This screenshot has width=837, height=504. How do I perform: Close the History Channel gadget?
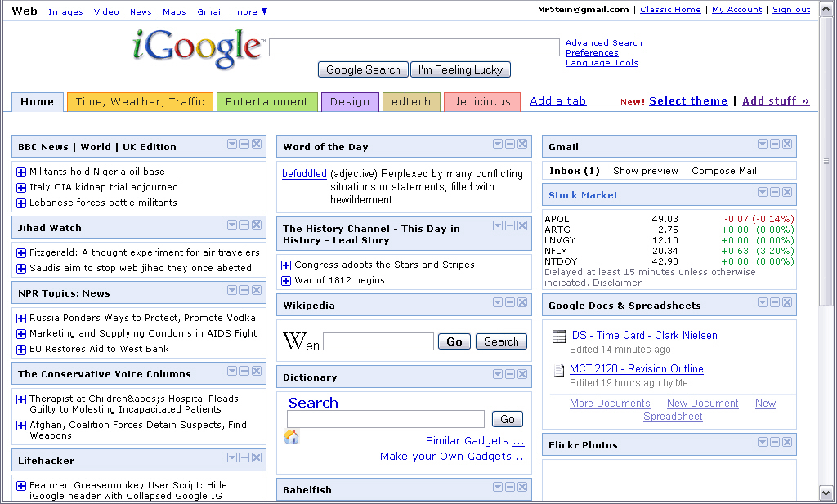[522, 225]
